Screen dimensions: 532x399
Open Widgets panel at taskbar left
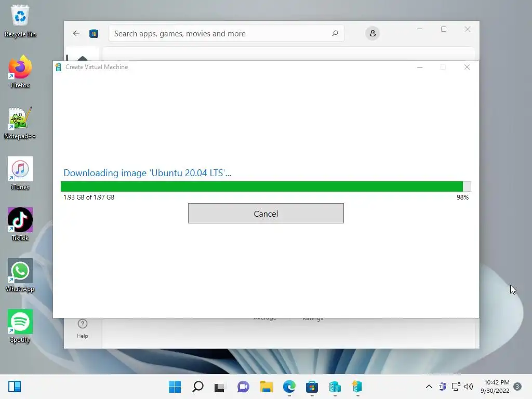15,387
